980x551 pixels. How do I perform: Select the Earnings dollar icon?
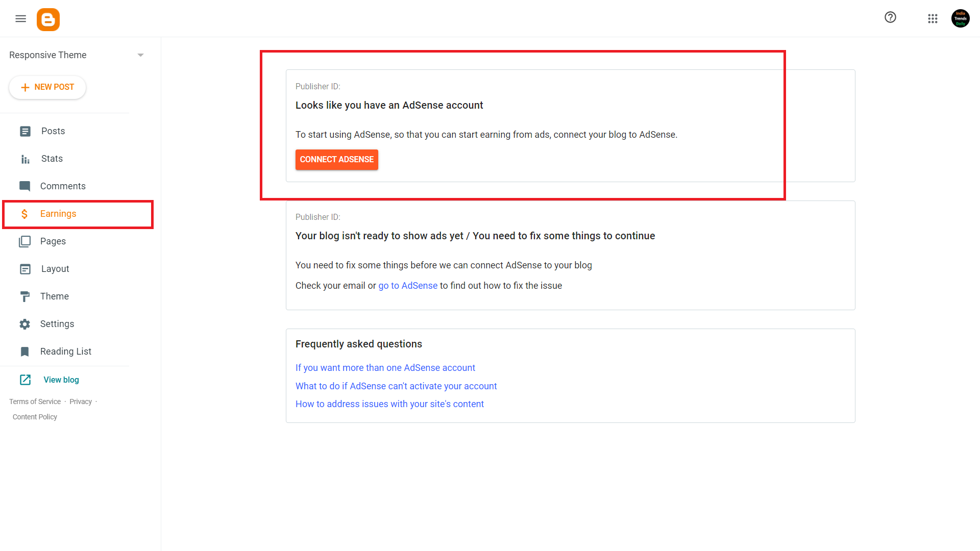[x=24, y=214]
